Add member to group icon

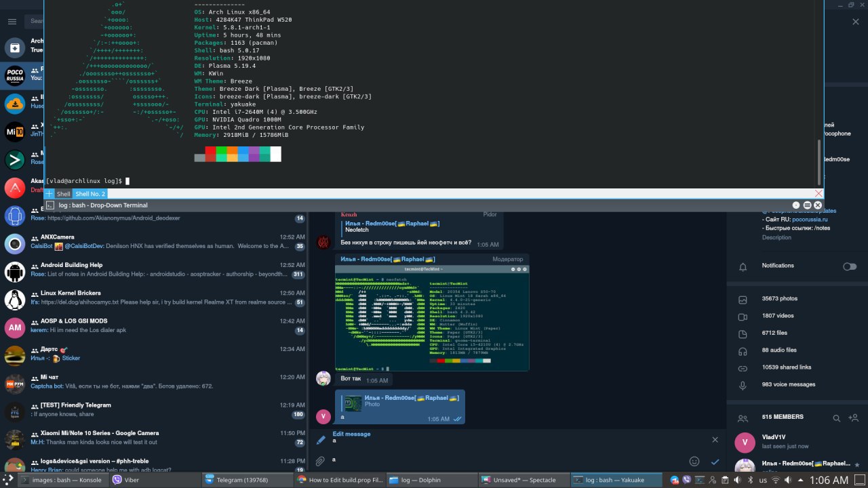pyautogui.click(x=854, y=418)
